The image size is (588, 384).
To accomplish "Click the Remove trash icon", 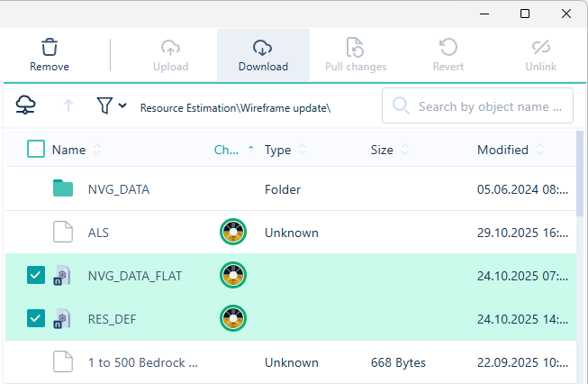I will coord(50,47).
